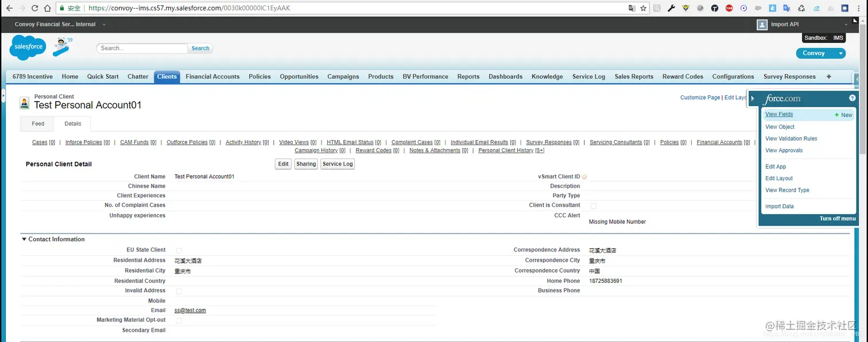Select Import Data in force.com menu

tap(780, 207)
